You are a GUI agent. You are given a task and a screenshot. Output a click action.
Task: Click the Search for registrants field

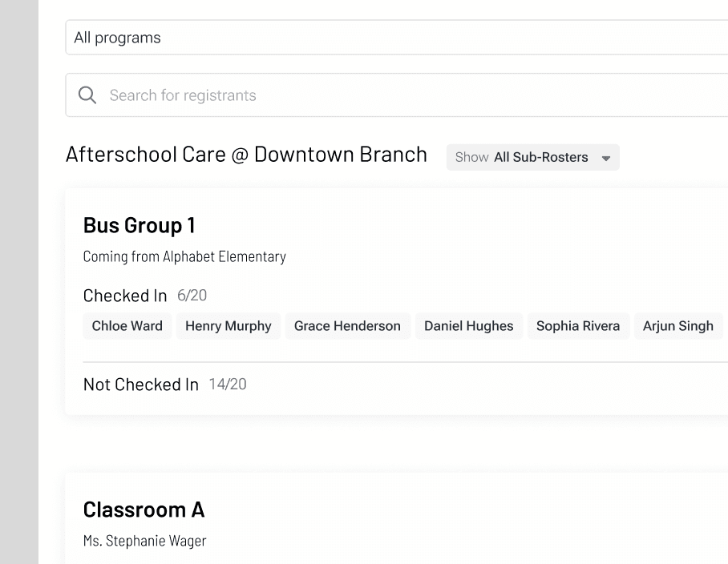click(397, 95)
